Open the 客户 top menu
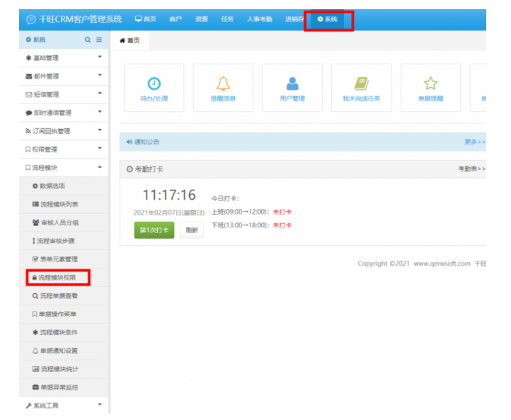 pyautogui.click(x=176, y=19)
